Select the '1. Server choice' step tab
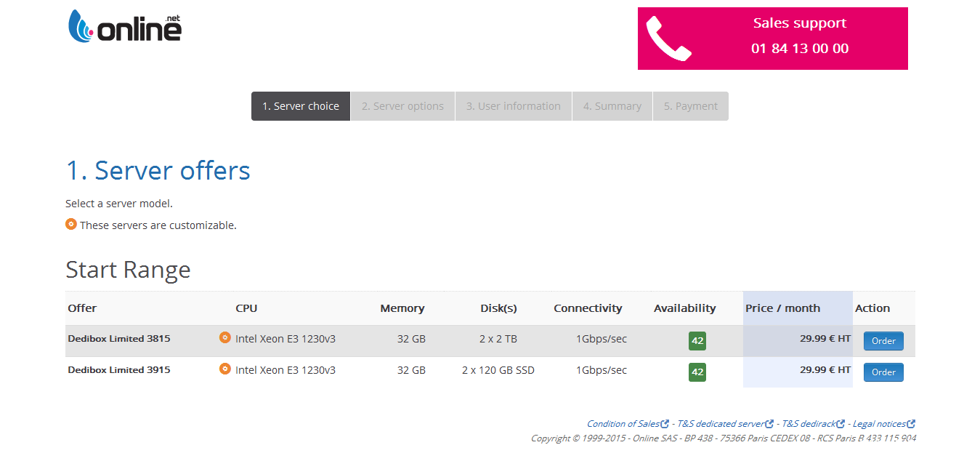 pyautogui.click(x=301, y=106)
